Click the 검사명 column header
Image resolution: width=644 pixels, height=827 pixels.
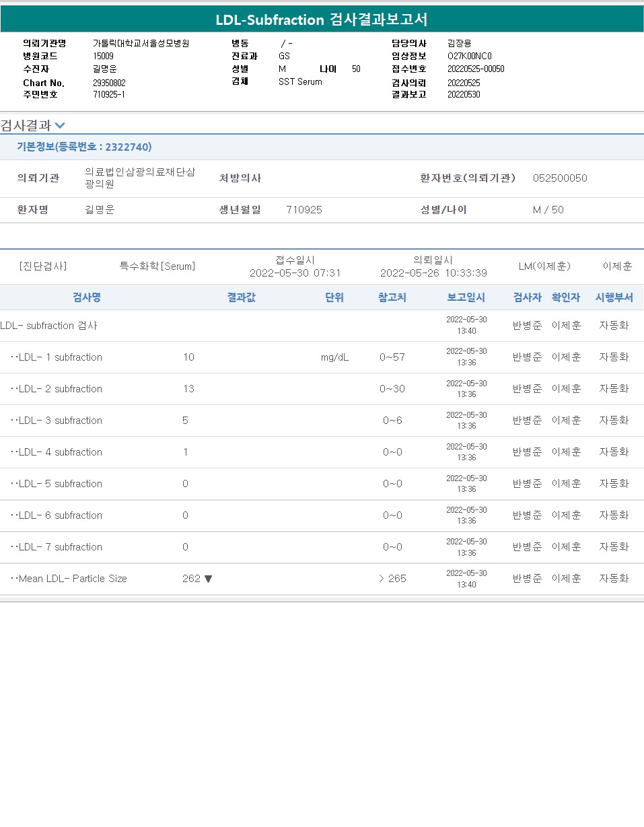87,297
